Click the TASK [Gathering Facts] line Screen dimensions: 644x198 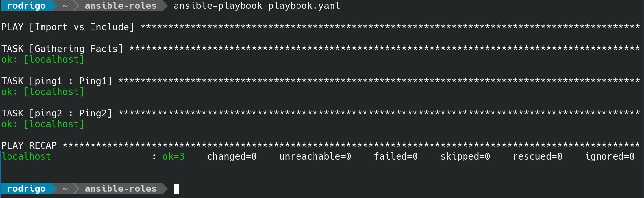click(62, 49)
